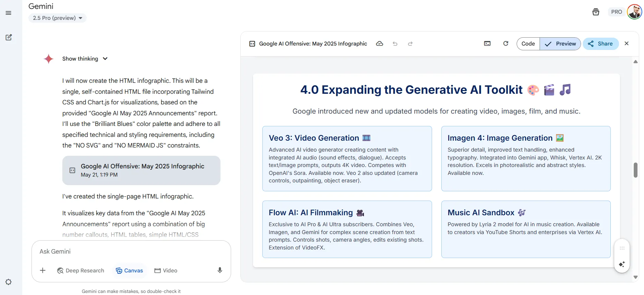Screen dimensions: 644x295
Task: Click the microphone icon in prompt box
Action: click(220, 270)
